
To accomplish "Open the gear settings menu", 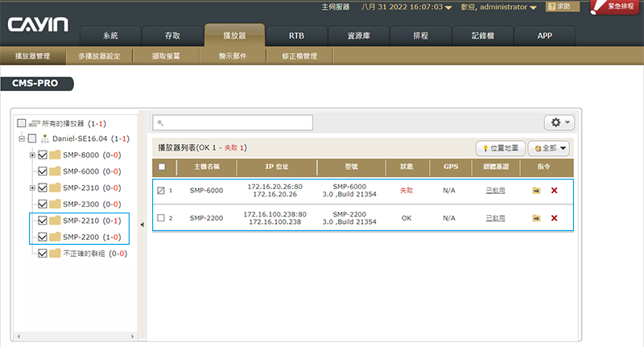I will click(558, 122).
